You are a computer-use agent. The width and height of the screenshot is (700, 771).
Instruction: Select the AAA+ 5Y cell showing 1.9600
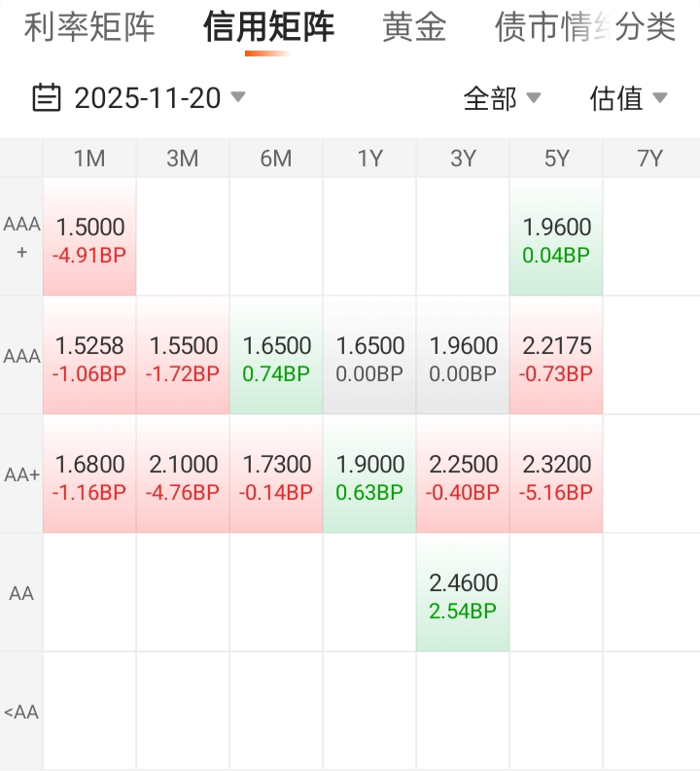coord(556,239)
